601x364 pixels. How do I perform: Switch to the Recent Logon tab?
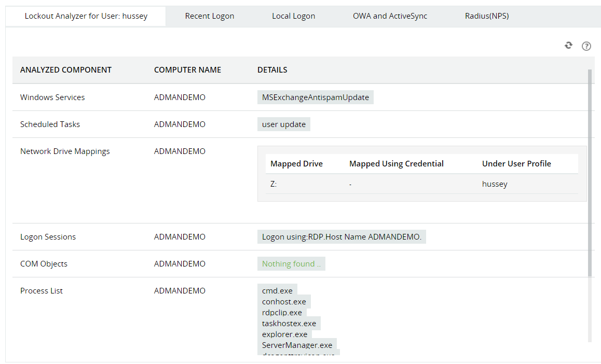pos(210,16)
